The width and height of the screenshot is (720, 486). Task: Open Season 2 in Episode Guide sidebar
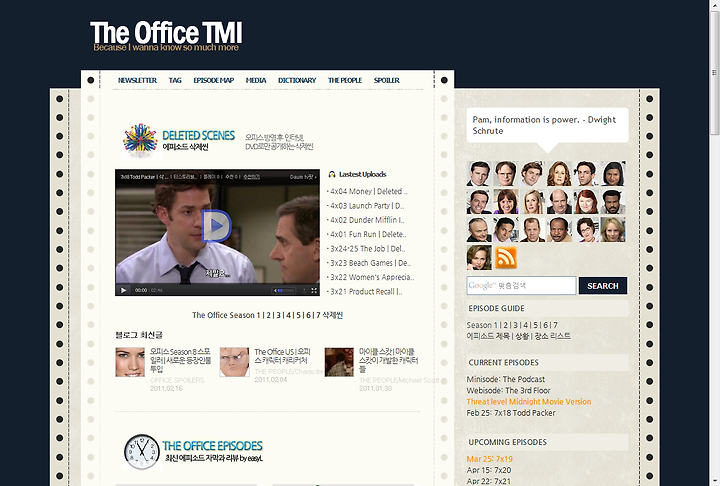[x=506, y=325]
